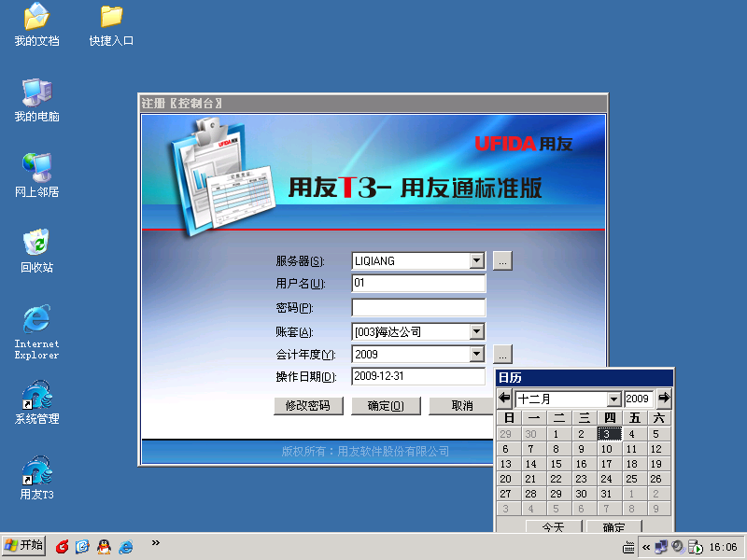Open the 服务器 server dropdown arrow
The image size is (747, 560).
(x=476, y=260)
